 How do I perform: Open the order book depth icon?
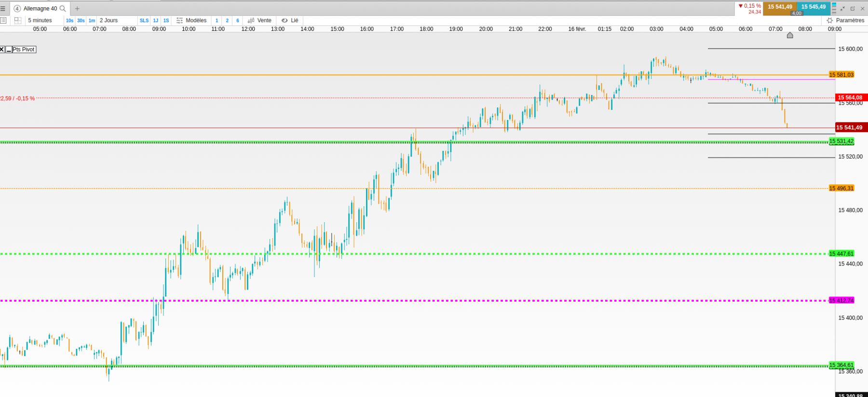pyautogui.click(x=834, y=8)
